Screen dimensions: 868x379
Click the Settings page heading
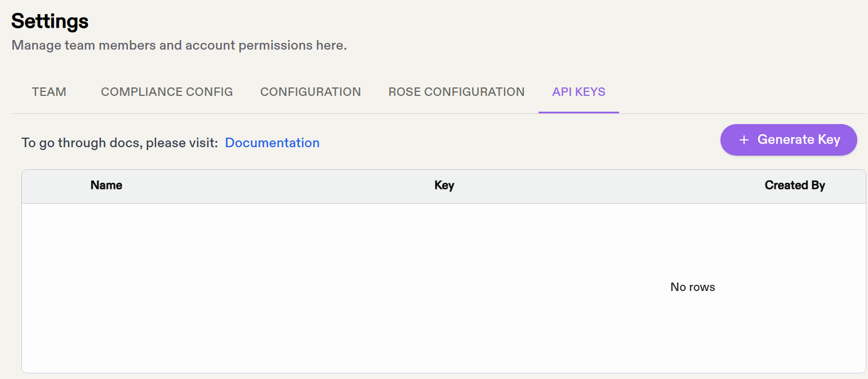point(50,21)
